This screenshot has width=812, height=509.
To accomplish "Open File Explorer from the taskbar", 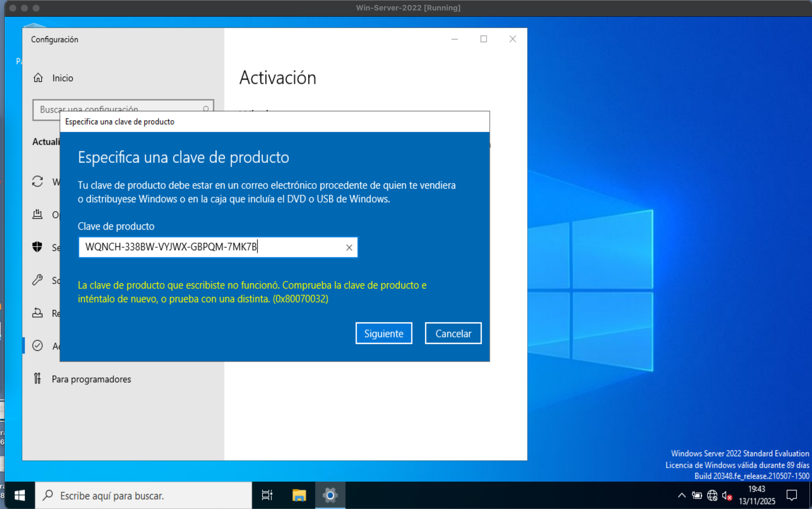I will [299, 495].
